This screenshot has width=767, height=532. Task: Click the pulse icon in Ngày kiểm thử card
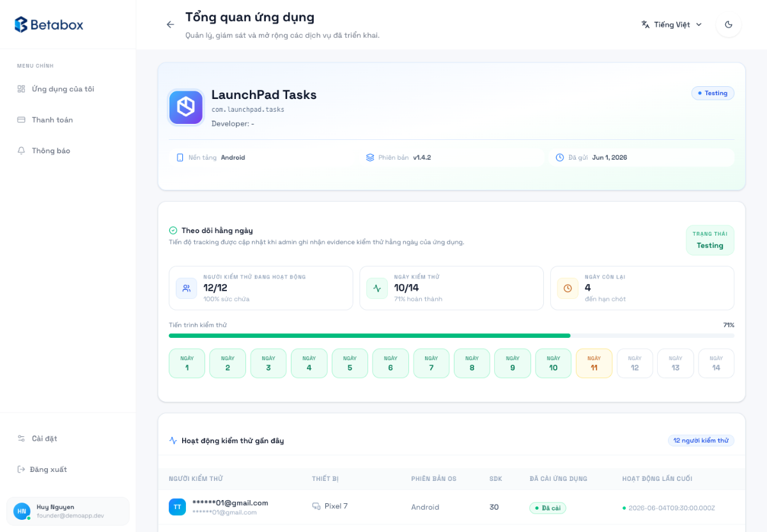coord(377,288)
